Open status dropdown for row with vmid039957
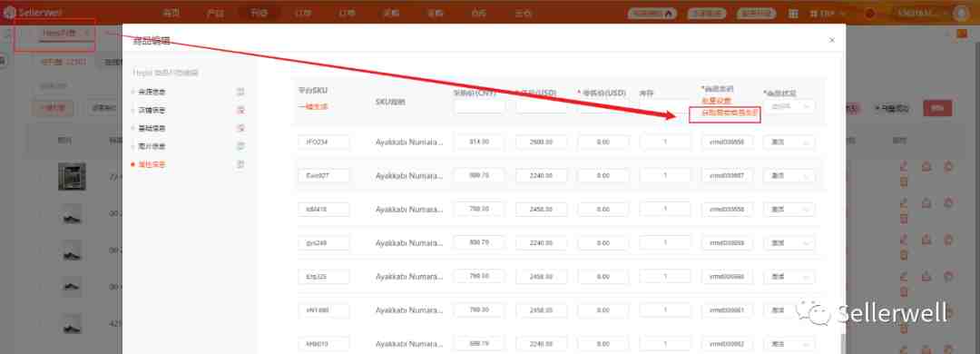The image size is (980, 354). coord(789,176)
